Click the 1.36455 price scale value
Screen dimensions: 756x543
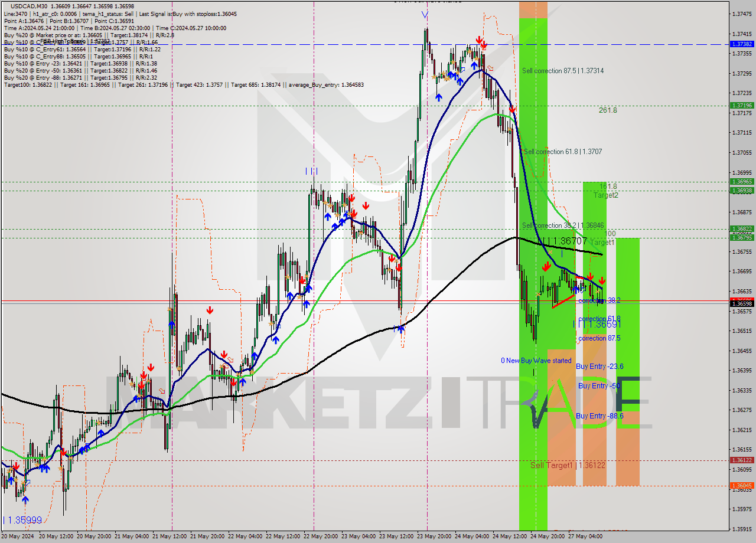click(742, 351)
